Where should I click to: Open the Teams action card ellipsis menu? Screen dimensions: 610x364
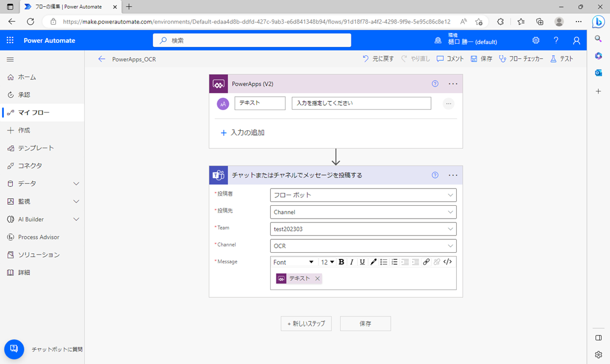[x=453, y=175]
